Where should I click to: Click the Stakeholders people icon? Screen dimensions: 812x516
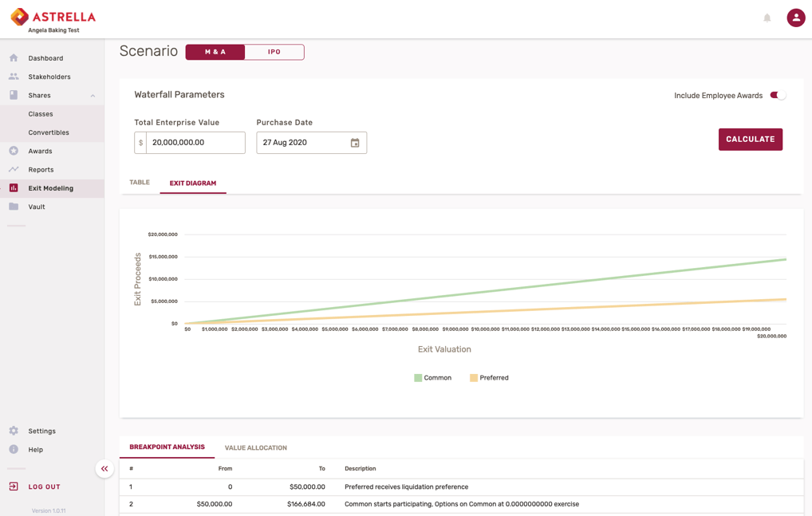click(14, 77)
